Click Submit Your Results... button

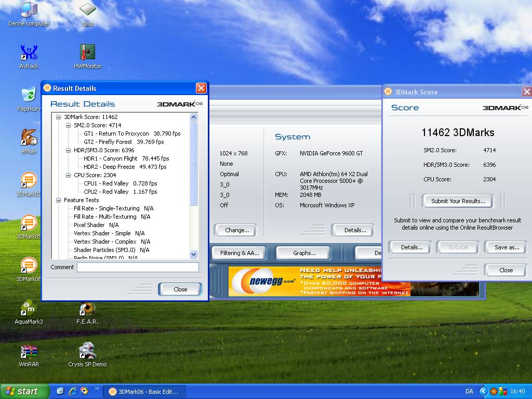[458, 201]
